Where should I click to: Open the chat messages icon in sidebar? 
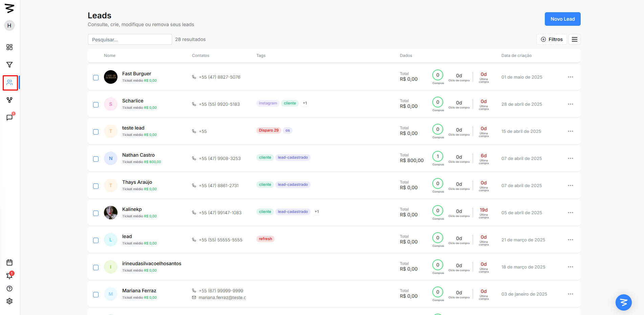(x=9, y=118)
